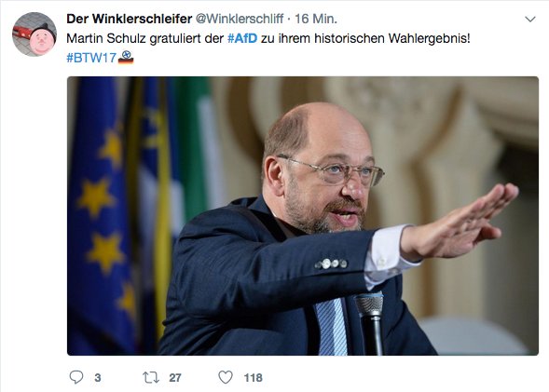Viewport: 549px width, 392px height.
Task: Click the outstretched hand in the photo
Action: tap(459, 222)
